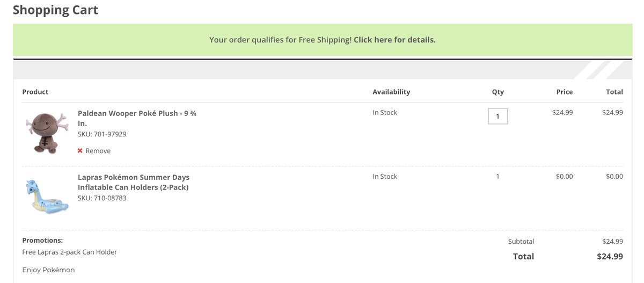Focus the Wooper quantity input box

pos(497,116)
